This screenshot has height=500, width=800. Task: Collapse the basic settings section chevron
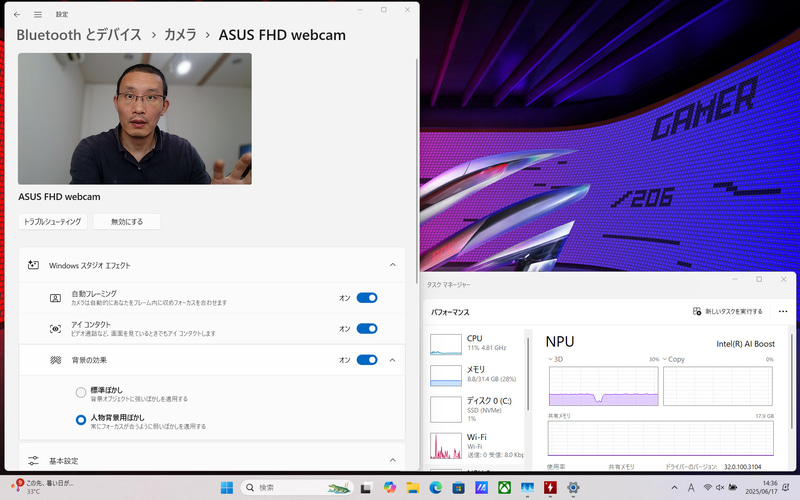tap(392, 460)
